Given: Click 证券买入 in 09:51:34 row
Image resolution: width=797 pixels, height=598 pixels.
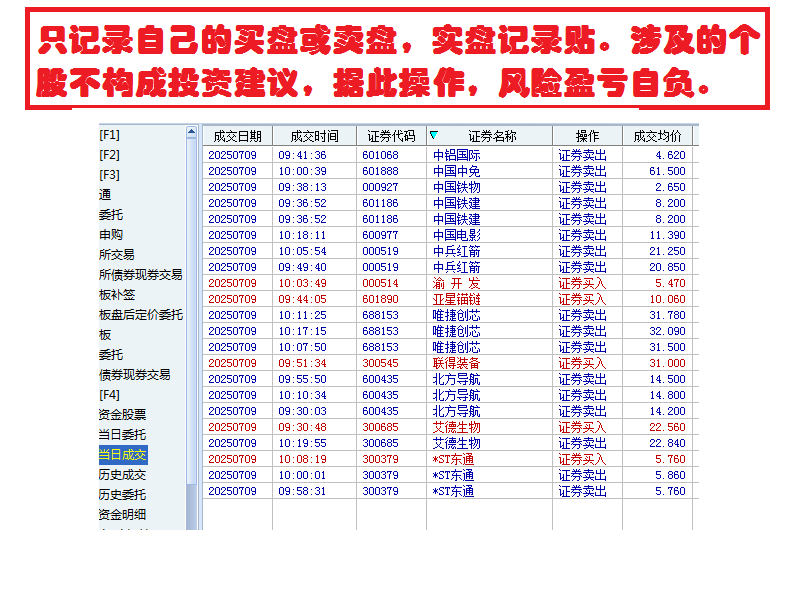Looking at the screenshot, I should coord(583,363).
